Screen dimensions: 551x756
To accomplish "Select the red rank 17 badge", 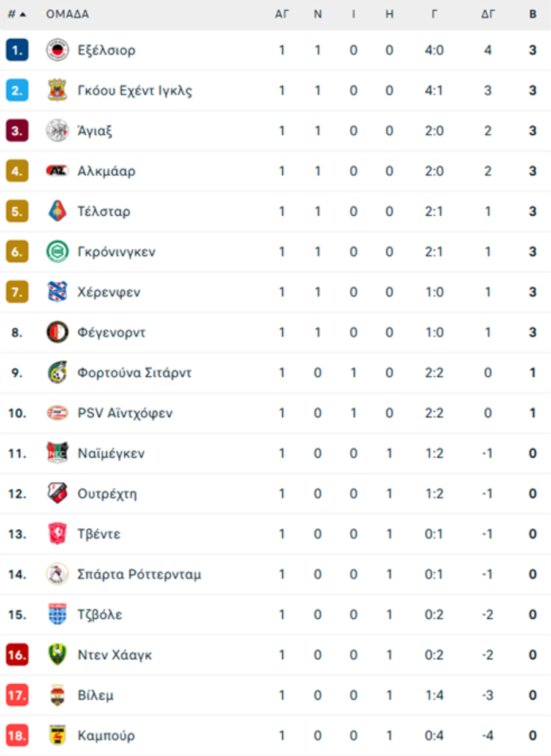I will tap(17, 695).
